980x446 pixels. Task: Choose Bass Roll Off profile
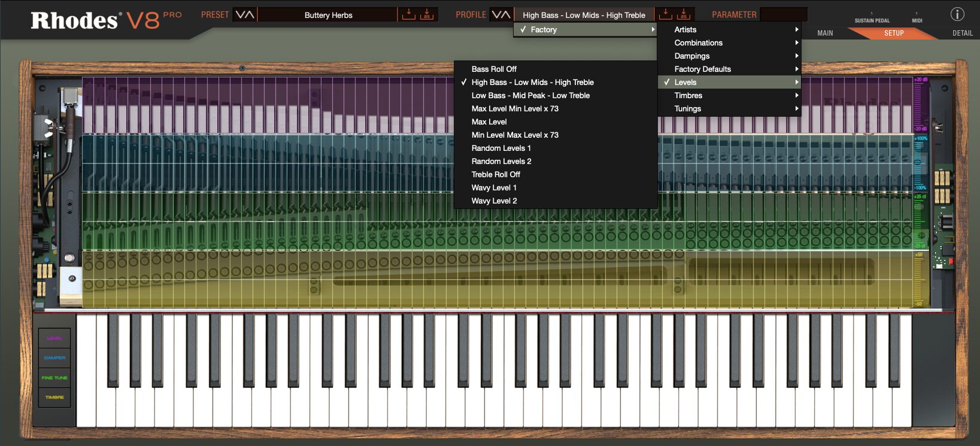pos(556,69)
